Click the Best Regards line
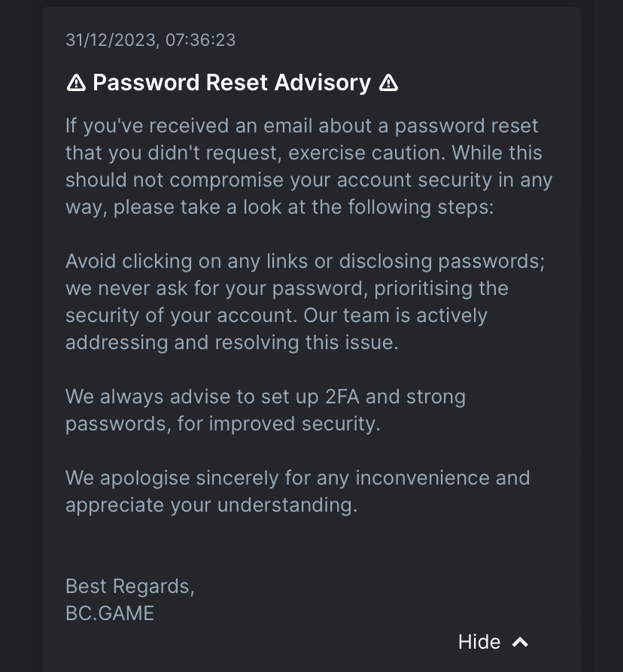 130,586
